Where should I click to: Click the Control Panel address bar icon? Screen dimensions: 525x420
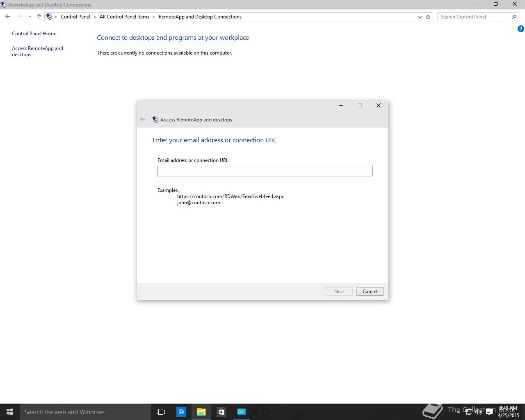49,17
